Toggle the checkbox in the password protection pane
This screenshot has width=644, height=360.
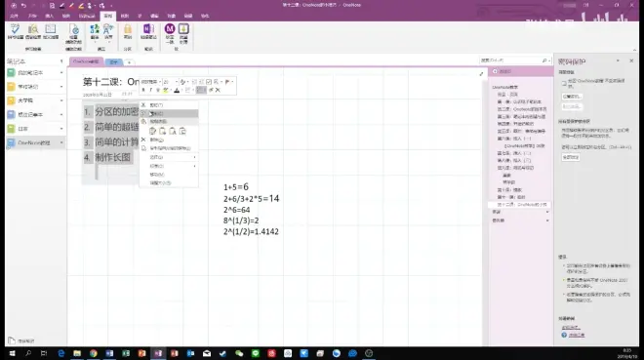click(564, 83)
